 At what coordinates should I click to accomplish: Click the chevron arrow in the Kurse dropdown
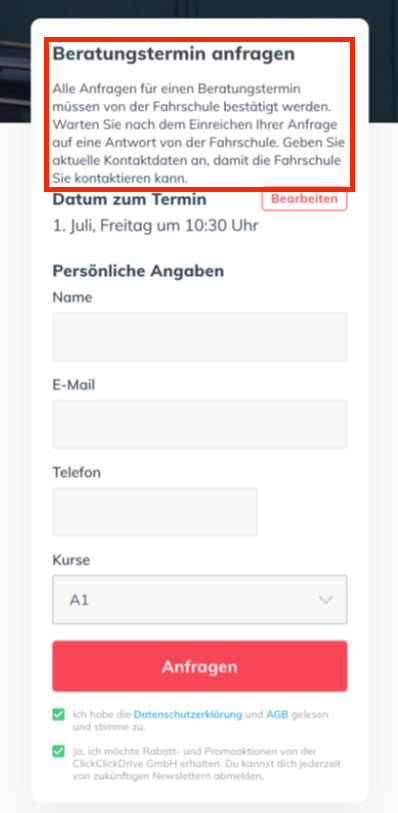(x=325, y=600)
